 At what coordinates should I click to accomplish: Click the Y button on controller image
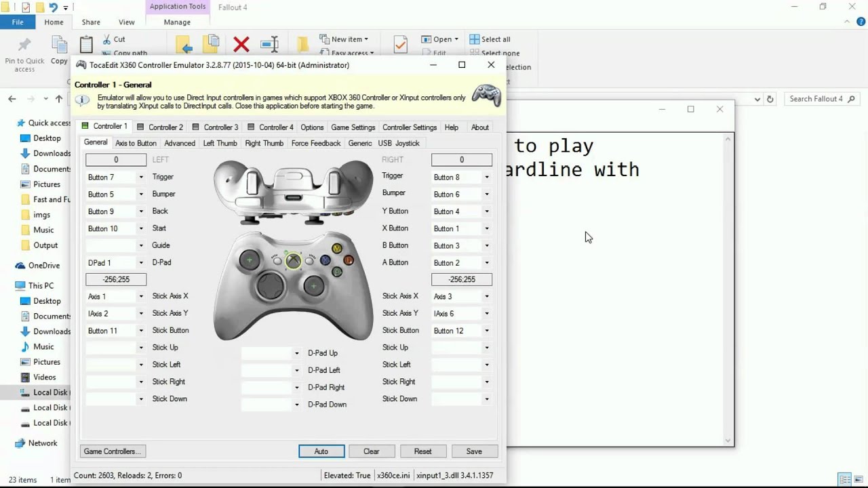point(336,249)
